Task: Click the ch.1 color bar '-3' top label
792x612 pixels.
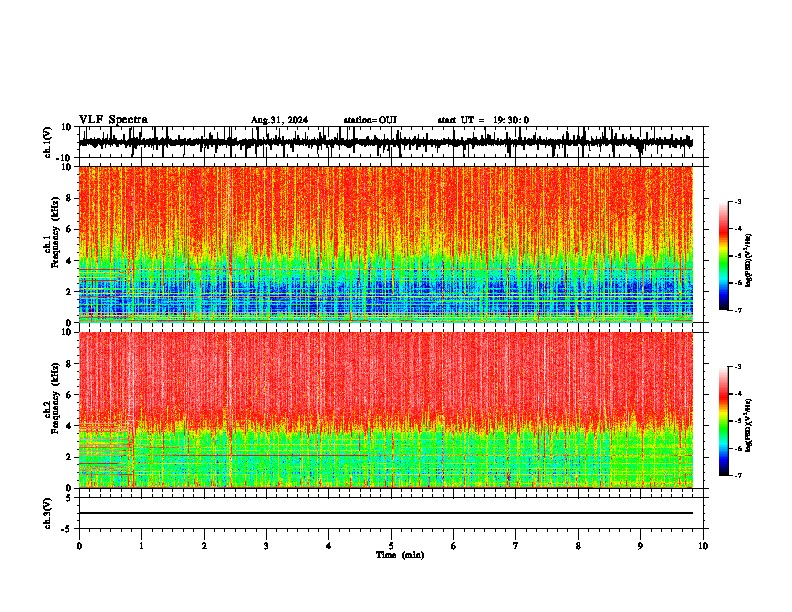Action: click(738, 201)
